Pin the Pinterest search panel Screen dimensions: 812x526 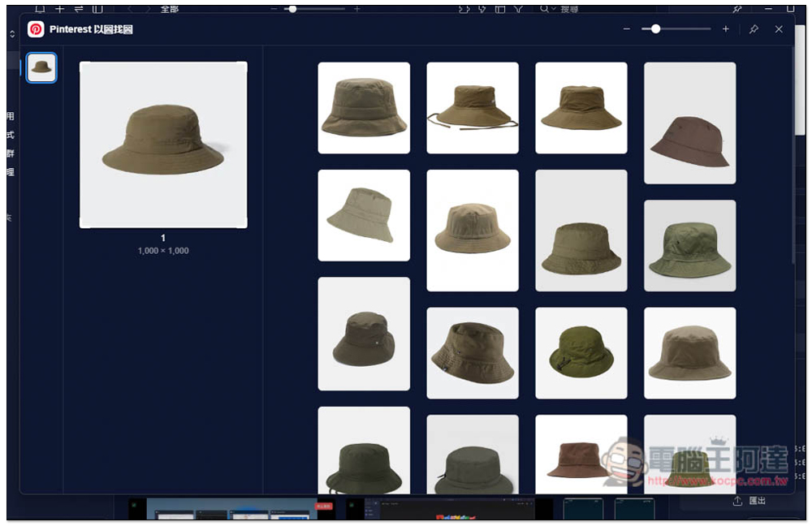[x=754, y=29]
